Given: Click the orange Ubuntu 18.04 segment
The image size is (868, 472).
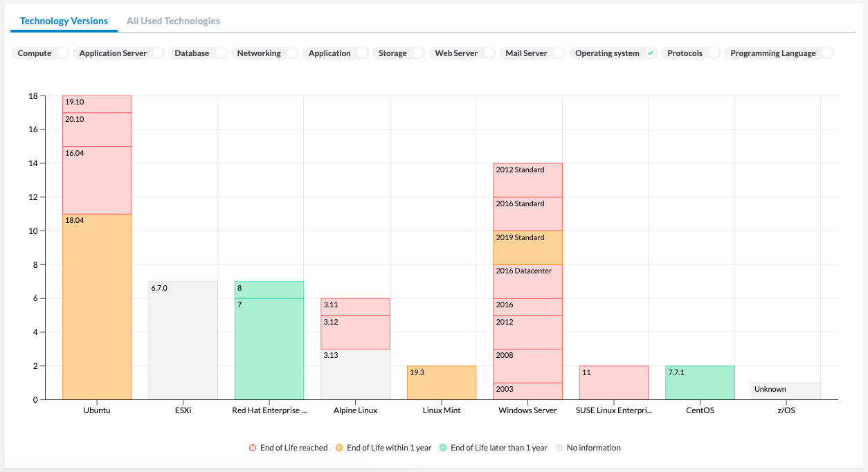Looking at the screenshot, I should (97, 307).
